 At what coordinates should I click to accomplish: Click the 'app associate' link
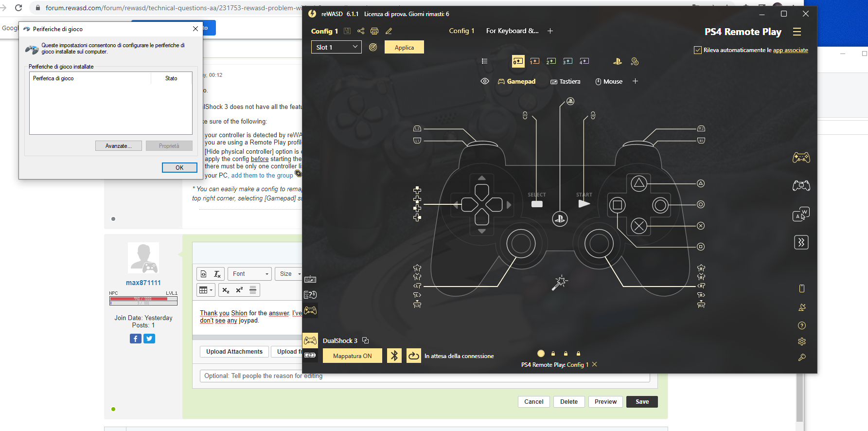[790, 50]
